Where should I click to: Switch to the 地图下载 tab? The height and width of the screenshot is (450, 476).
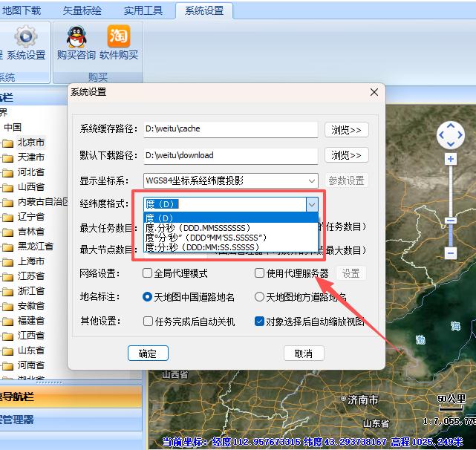click(x=22, y=10)
